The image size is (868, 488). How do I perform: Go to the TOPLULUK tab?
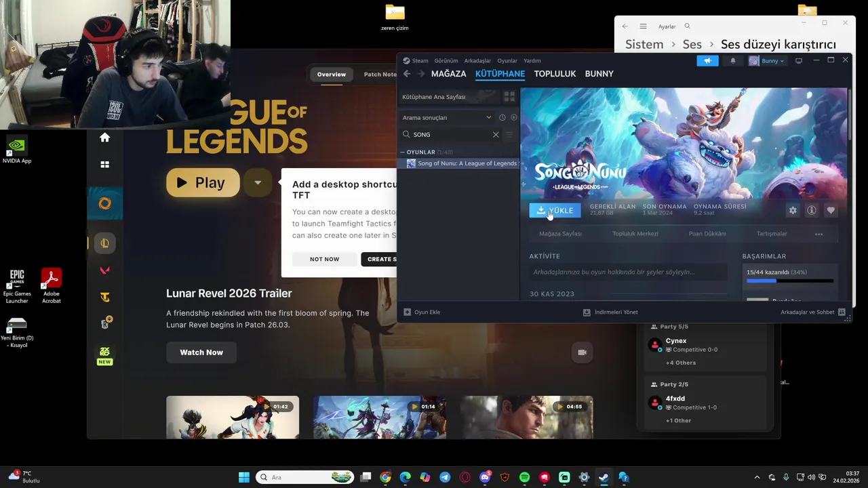(555, 74)
